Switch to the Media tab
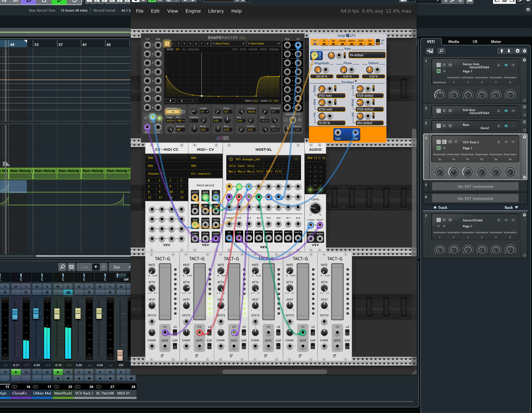532x413 pixels. pos(454,41)
